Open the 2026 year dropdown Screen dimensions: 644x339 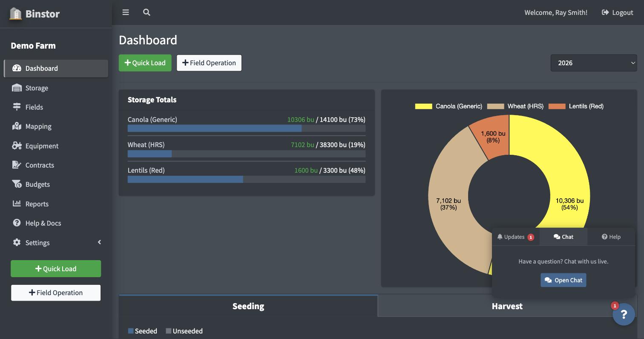(594, 63)
